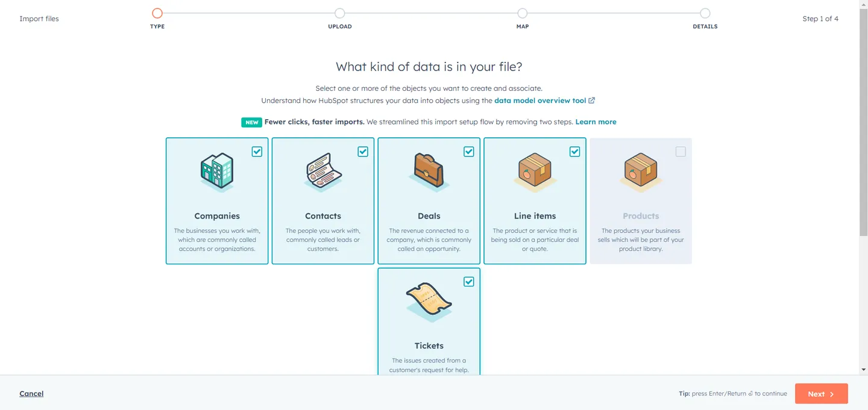
Task: Click the Companies building icon
Action: click(217, 172)
